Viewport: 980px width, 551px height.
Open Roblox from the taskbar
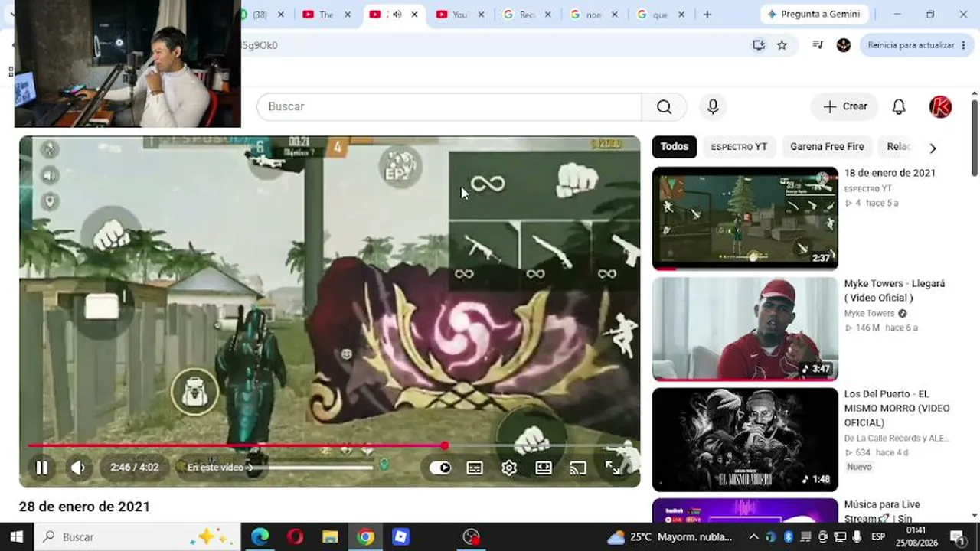coord(400,537)
